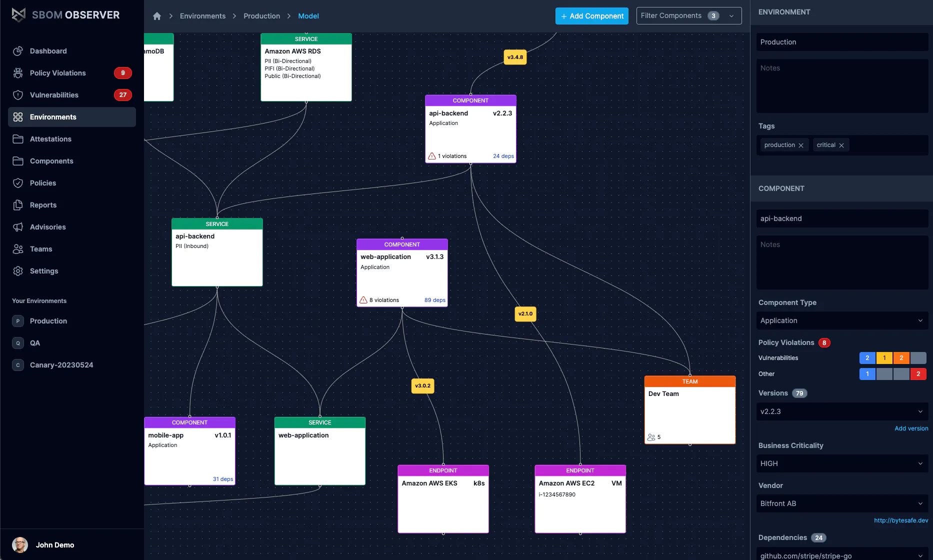933x560 pixels.
Task: Open the Dependencies stripe-go dropdown
Action: click(842, 554)
